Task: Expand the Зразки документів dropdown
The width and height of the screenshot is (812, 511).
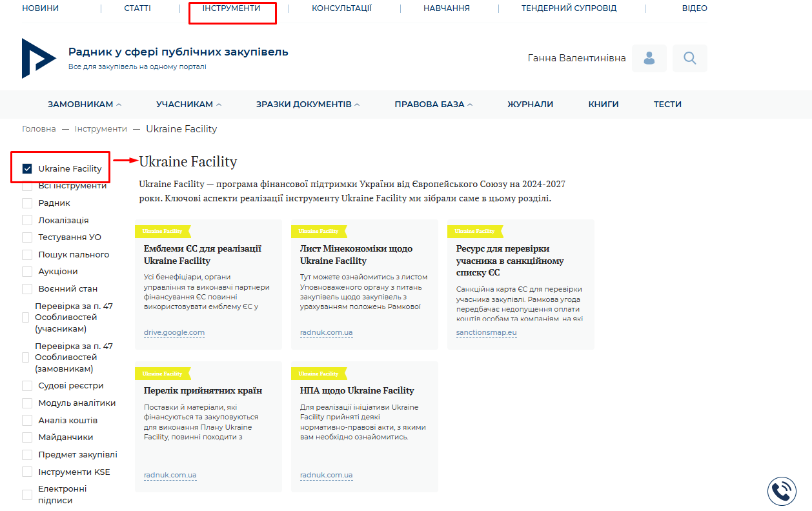Action: (x=307, y=104)
